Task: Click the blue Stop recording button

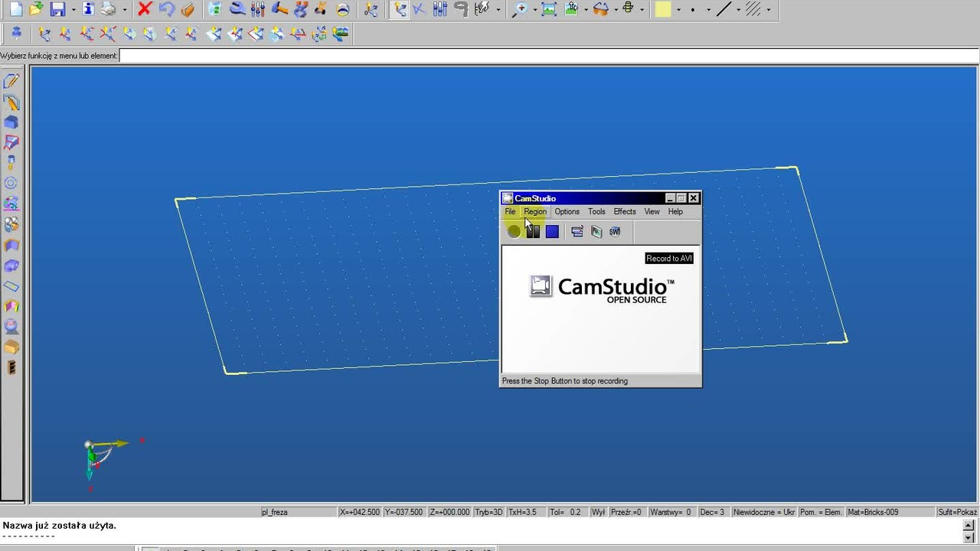Action: click(x=552, y=232)
